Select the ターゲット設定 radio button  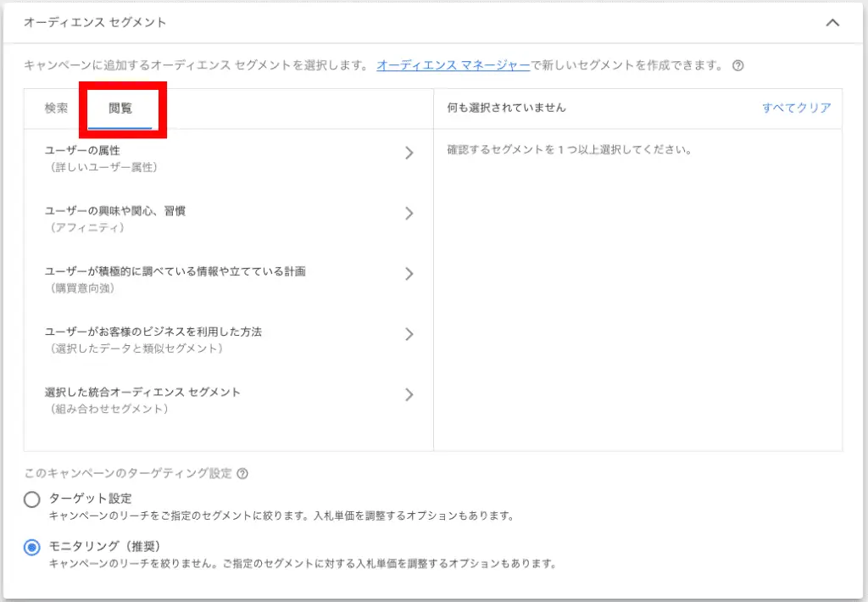tap(32, 499)
